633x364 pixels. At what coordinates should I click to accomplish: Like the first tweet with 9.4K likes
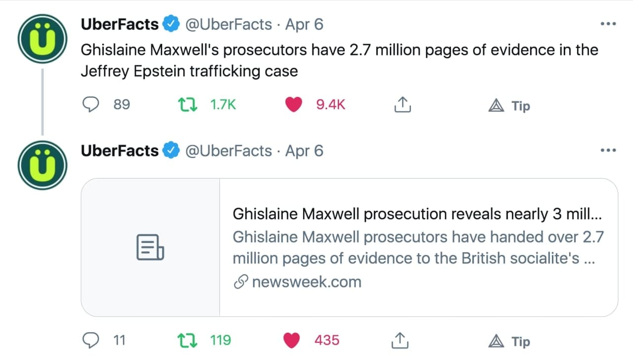coord(294,105)
